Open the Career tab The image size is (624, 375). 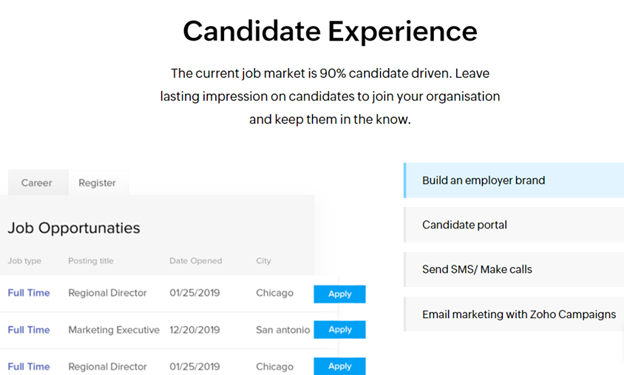(x=38, y=183)
